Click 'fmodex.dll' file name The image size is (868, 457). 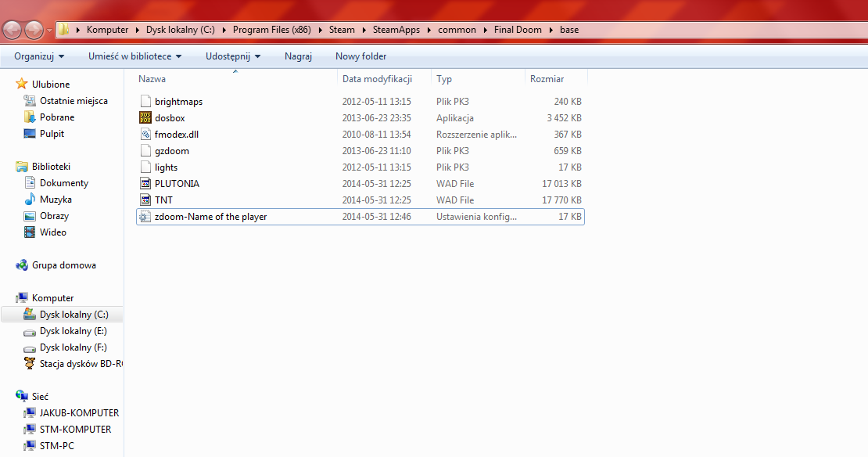pos(177,134)
